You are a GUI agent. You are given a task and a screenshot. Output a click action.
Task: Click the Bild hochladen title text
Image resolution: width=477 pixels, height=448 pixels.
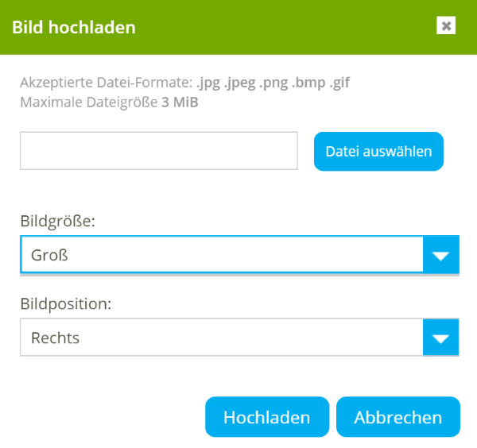[73, 27]
